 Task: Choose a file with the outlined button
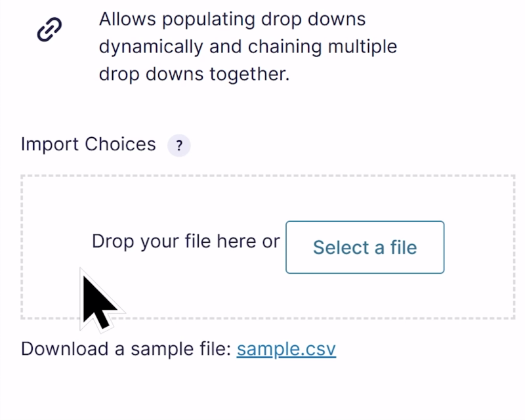[x=365, y=247]
